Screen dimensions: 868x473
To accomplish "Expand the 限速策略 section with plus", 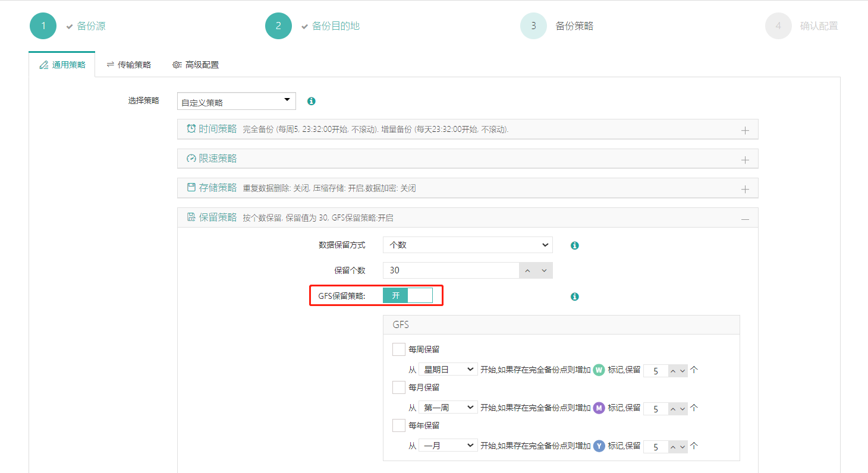I will pos(745,160).
